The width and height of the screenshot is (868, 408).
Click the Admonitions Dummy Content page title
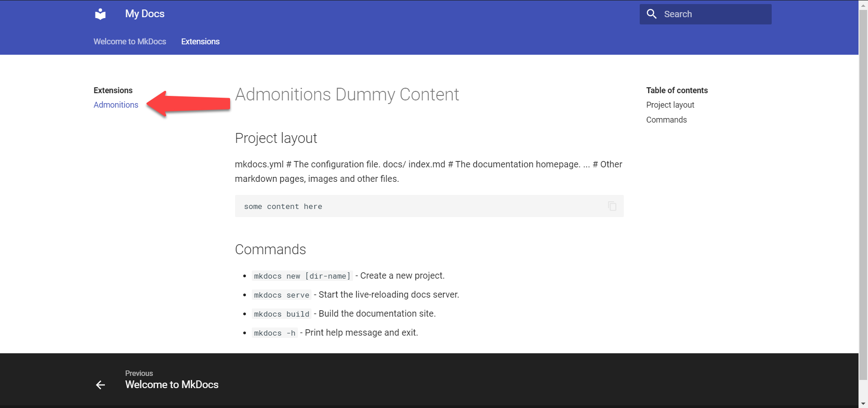click(347, 95)
